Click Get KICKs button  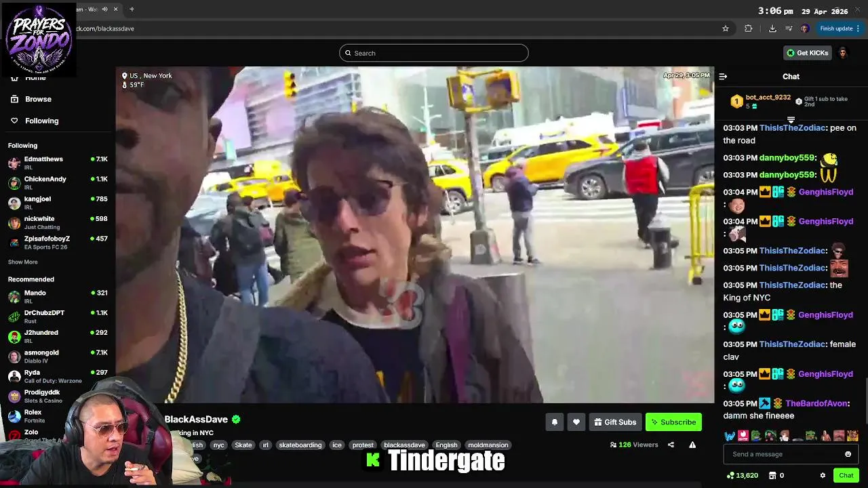pyautogui.click(x=807, y=53)
